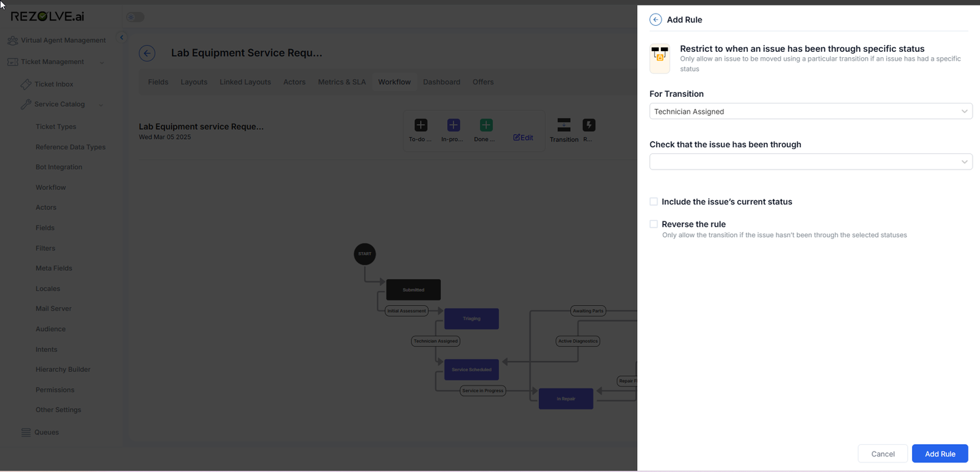Collapse the Service Catalog section arrow
This screenshot has height=472, width=980.
click(101, 105)
